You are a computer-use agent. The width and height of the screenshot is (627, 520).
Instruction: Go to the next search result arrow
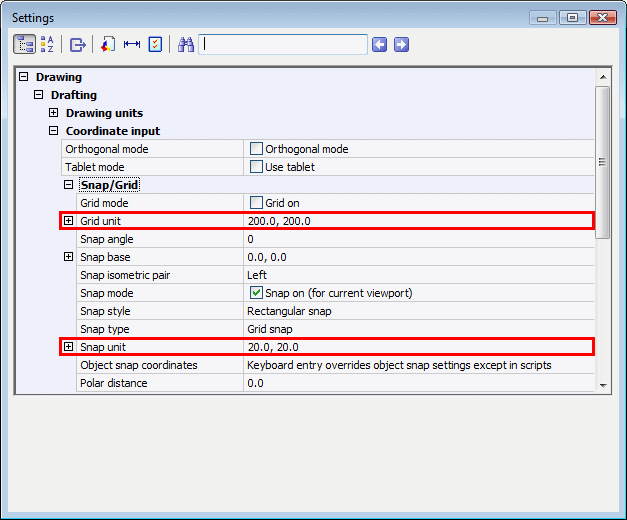click(x=400, y=44)
